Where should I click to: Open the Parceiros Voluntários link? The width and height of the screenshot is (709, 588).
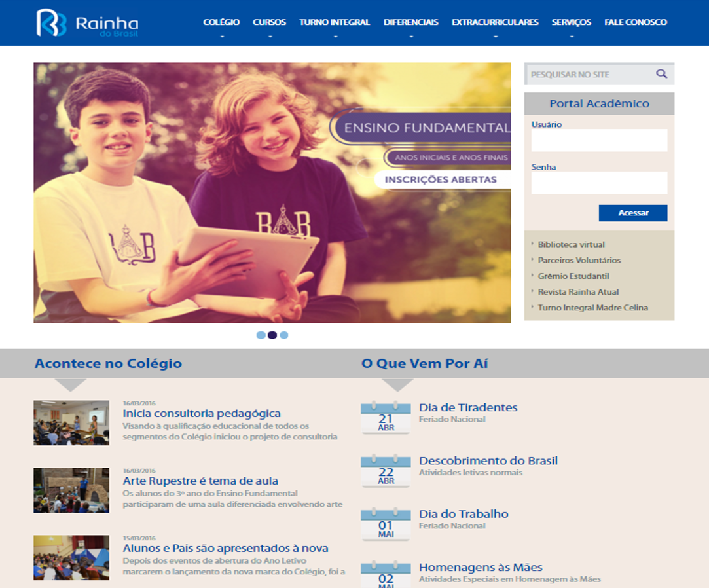pyautogui.click(x=579, y=260)
